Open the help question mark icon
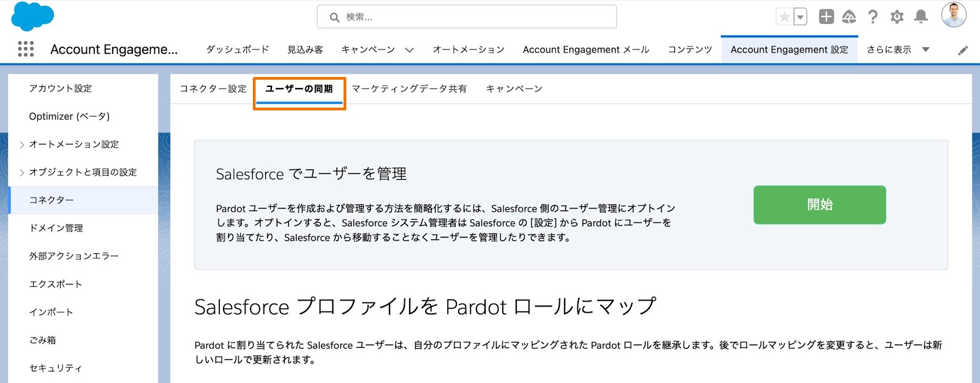The width and height of the screenshot is (980, 383). tap(873, 17)
